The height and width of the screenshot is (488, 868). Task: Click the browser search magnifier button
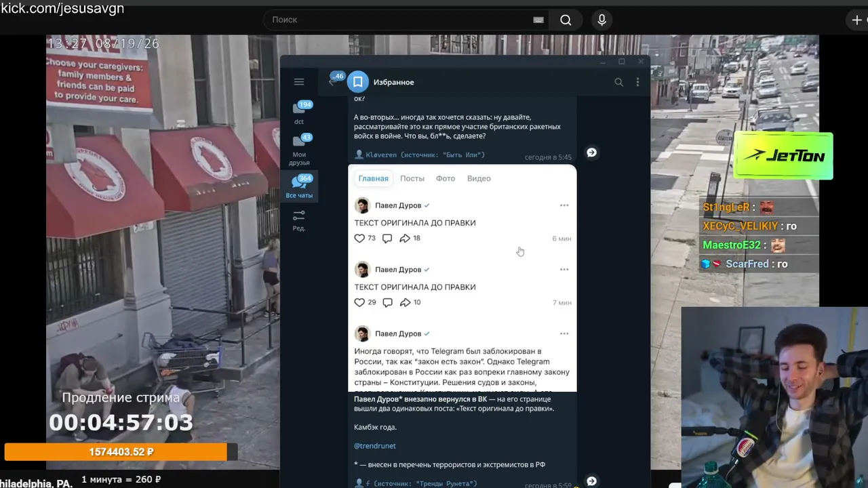(x=566, y=20)
